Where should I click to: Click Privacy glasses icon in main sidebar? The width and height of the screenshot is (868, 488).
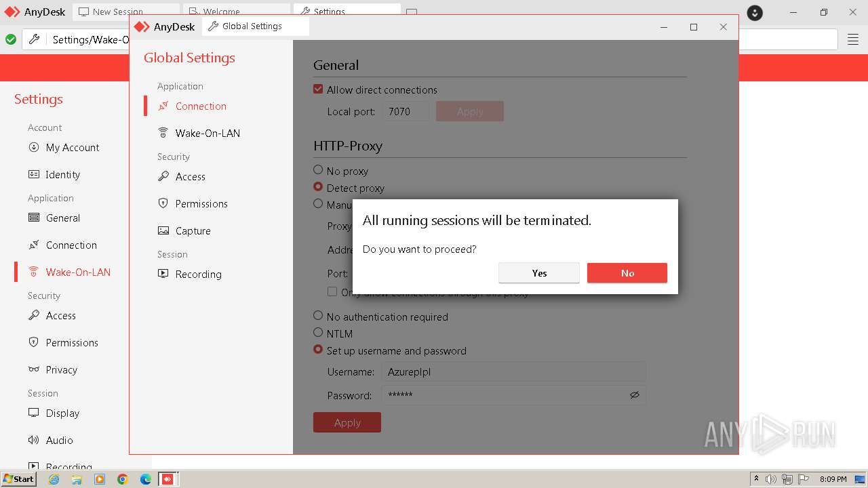[33, 369]
